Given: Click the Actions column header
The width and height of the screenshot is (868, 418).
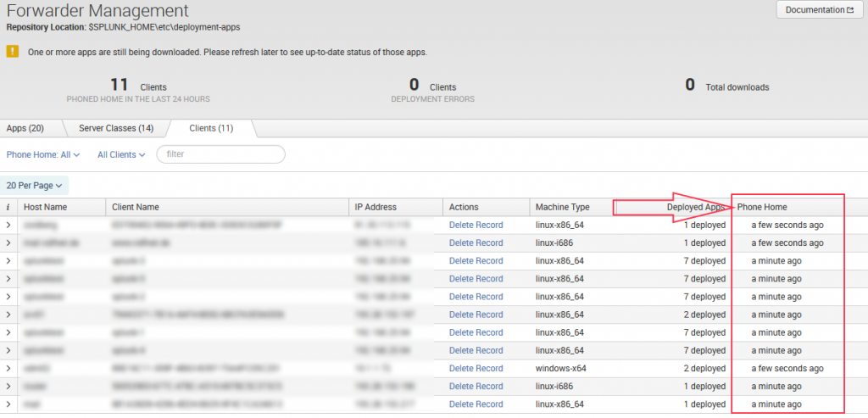Looking at the screenshot, I should pos(464,207).
